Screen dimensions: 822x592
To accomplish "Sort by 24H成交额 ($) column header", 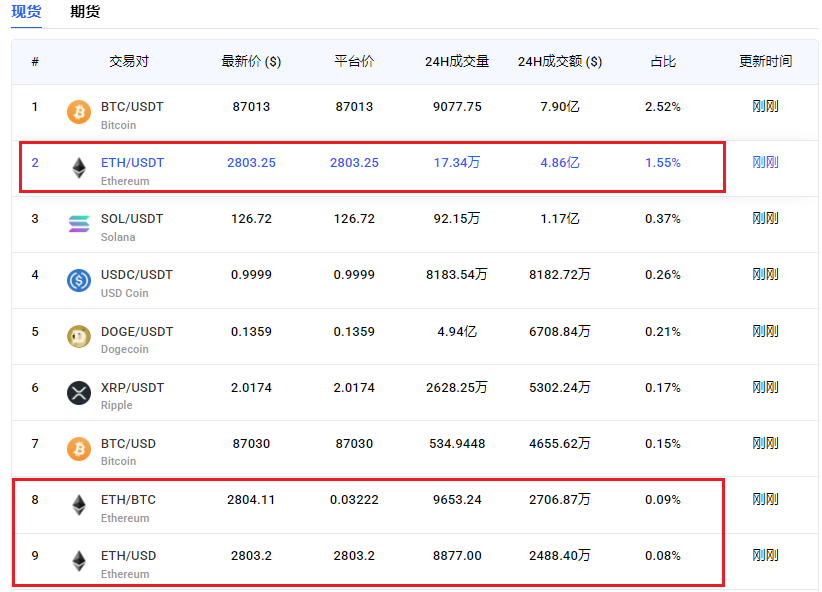I will click(560, 61).
